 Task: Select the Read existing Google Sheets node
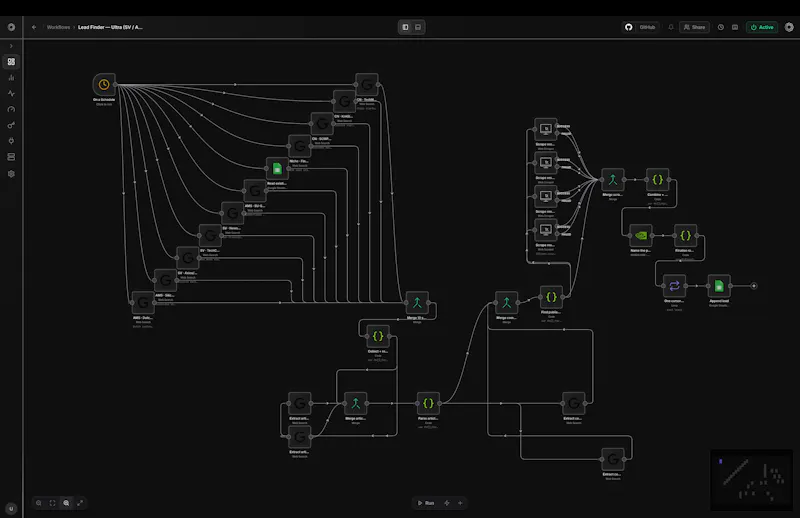(277, 168)
